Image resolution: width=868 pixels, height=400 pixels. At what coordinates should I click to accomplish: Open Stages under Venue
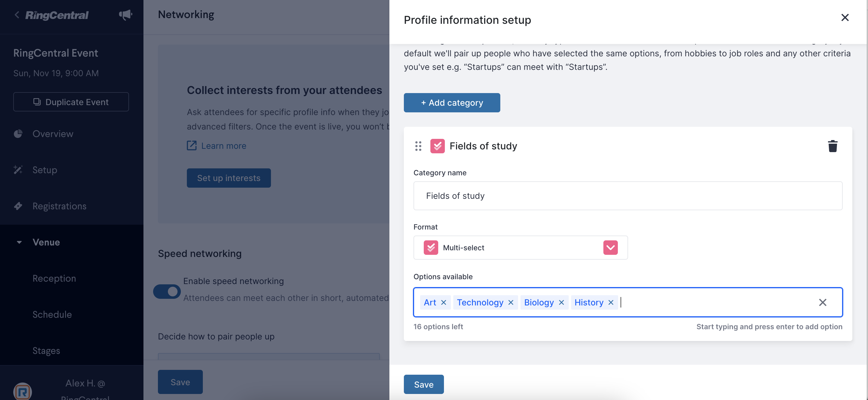[x=46, y=351]
